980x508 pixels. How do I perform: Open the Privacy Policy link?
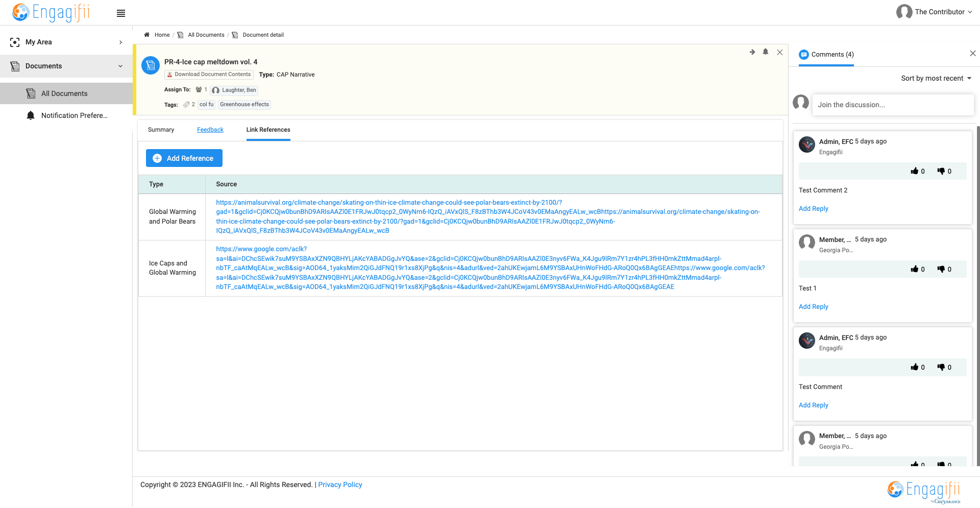point(340,485)
